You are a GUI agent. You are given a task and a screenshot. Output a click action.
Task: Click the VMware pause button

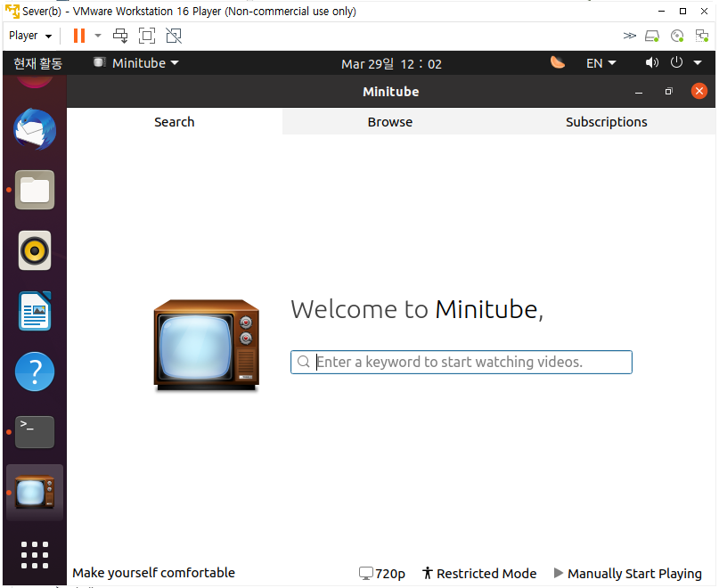[79, 36]
